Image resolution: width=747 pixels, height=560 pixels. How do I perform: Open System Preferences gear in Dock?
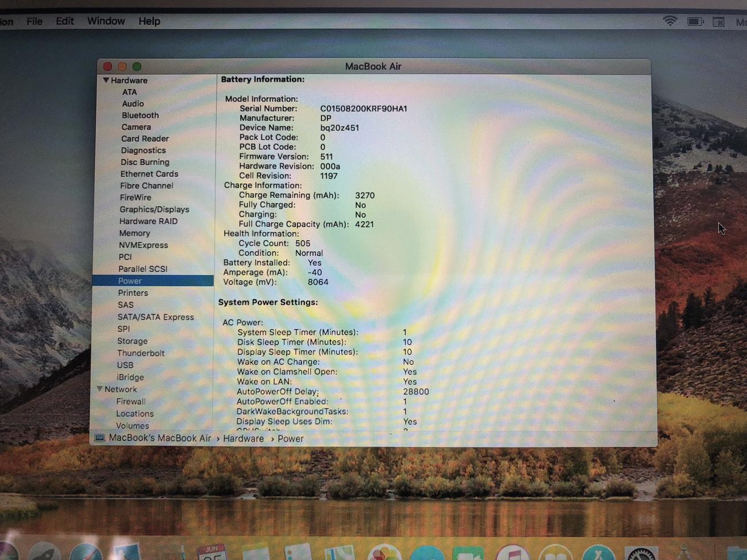(641, 554)
